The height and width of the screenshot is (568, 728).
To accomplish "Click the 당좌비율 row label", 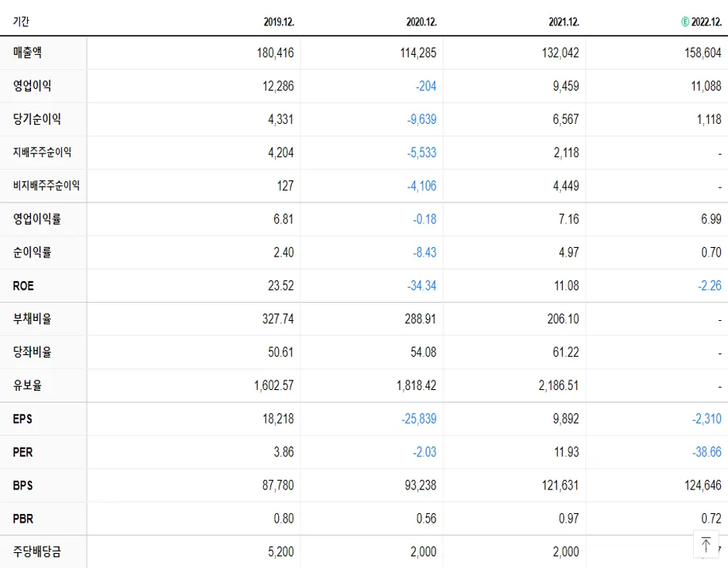I will pyautogui.click(x=32, y=352).
